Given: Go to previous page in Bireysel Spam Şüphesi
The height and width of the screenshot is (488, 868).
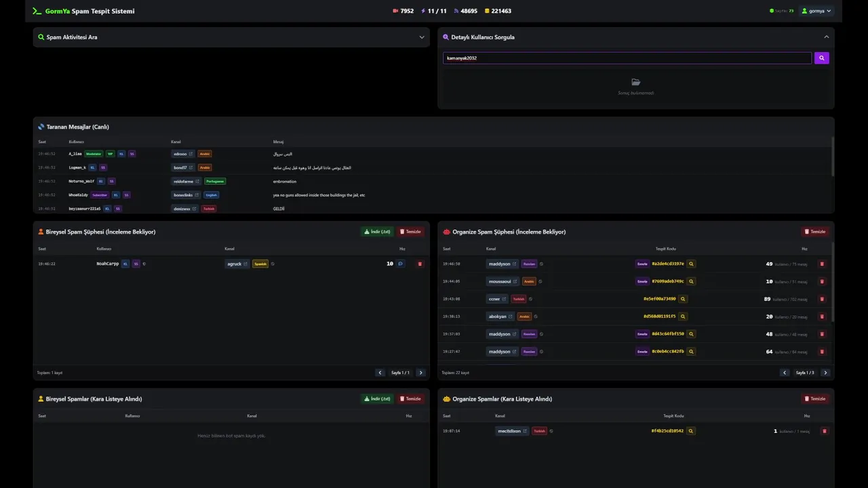Looking at the screenshot, I should tap(380, 373).
